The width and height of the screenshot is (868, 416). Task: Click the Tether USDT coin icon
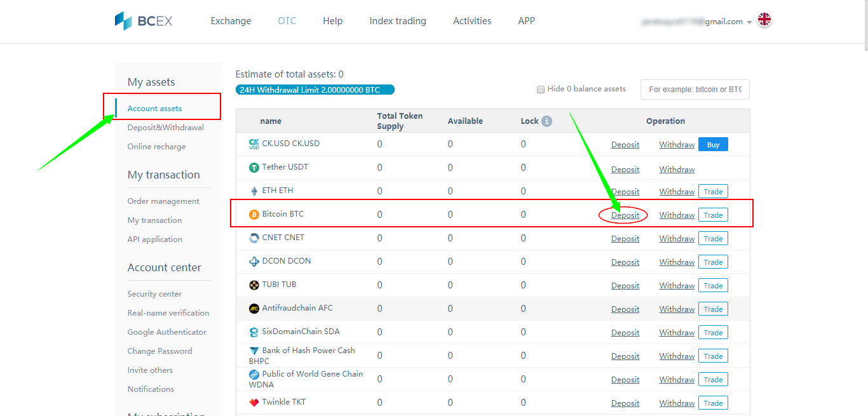tap(254, 168)
